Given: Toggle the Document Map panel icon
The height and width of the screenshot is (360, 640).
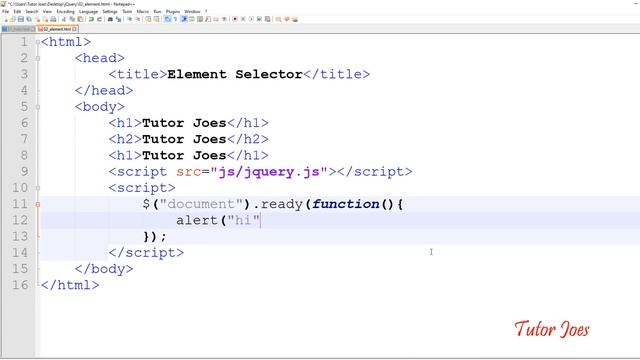Looking at the screenshot, I should (200, 19).
